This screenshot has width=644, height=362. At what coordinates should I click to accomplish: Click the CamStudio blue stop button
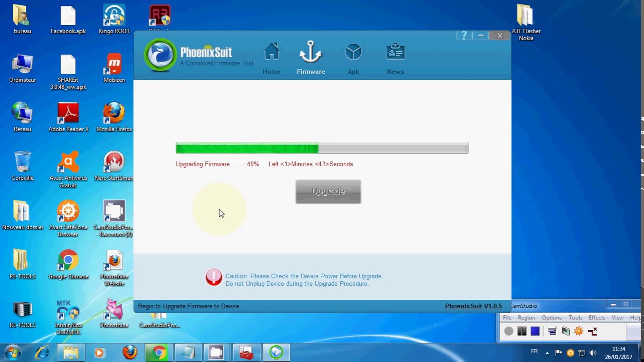[x=535, y=331]
